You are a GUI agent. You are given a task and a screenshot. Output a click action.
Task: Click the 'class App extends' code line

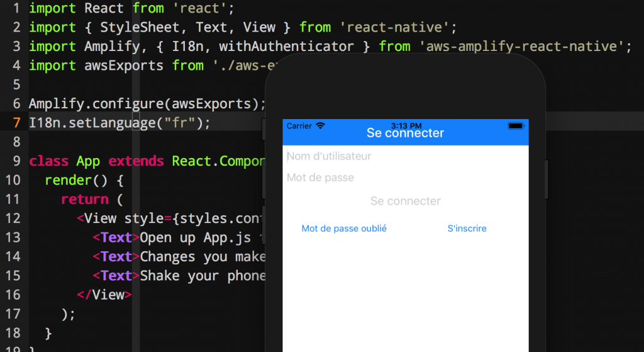pyautogui.click(x=147, y=161)
